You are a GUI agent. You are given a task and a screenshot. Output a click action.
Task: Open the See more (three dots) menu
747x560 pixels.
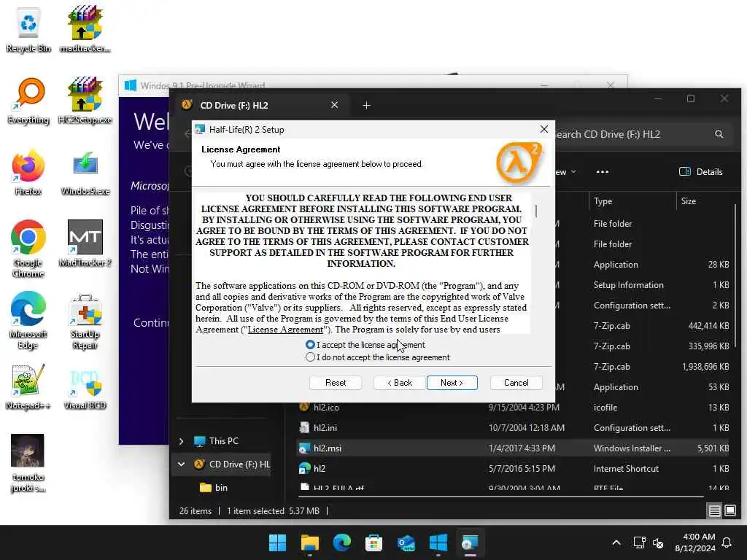tap(602, 172)
